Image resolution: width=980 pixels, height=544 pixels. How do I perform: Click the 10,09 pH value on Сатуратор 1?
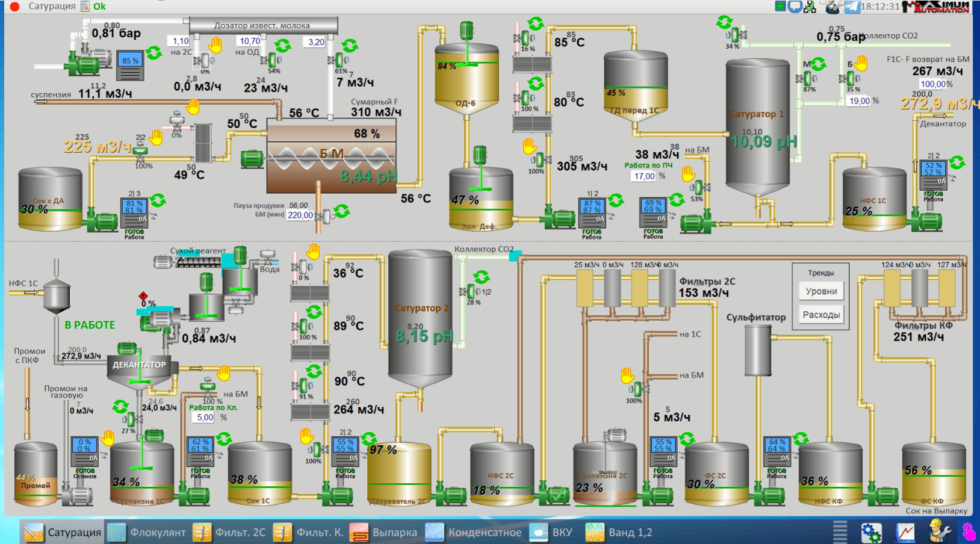pos(763,142)
